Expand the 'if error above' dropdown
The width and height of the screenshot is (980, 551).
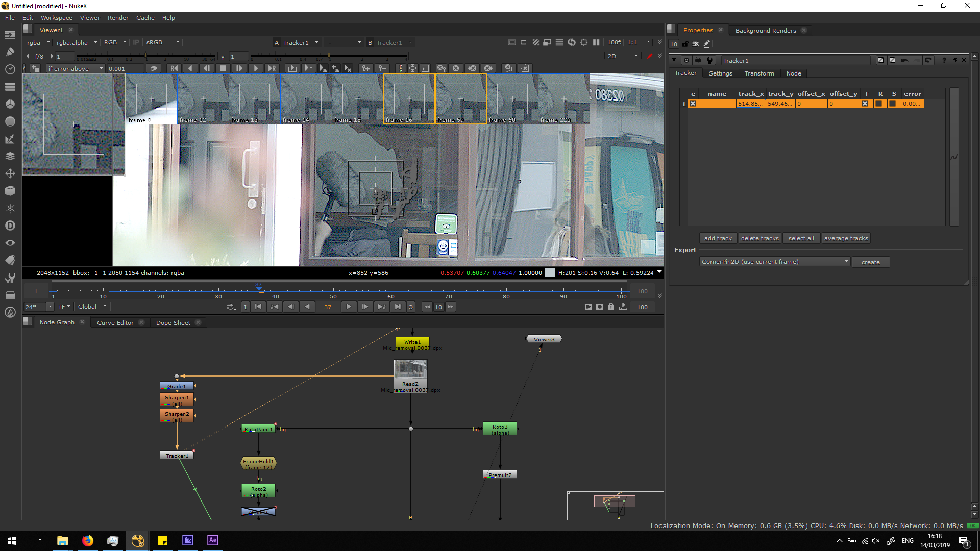pyautogui.click(x=75, y=69)
